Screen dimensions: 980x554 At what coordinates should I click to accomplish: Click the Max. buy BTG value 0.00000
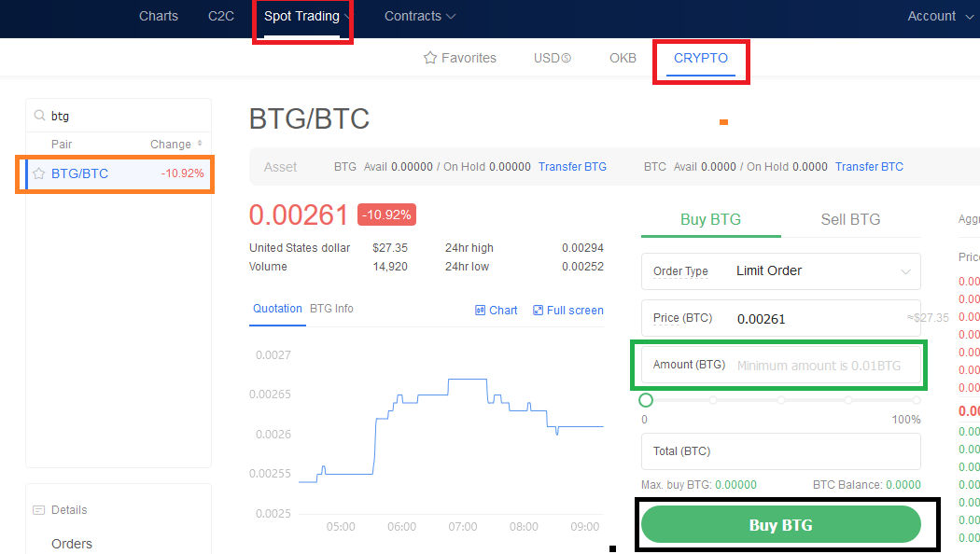[x=735, y=485]
